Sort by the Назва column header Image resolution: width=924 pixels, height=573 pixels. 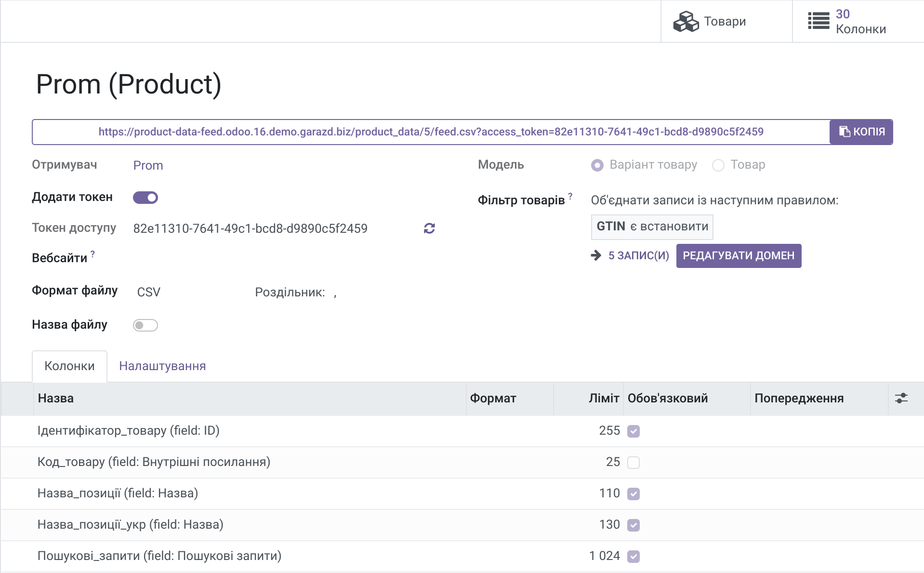pos(250,399)
